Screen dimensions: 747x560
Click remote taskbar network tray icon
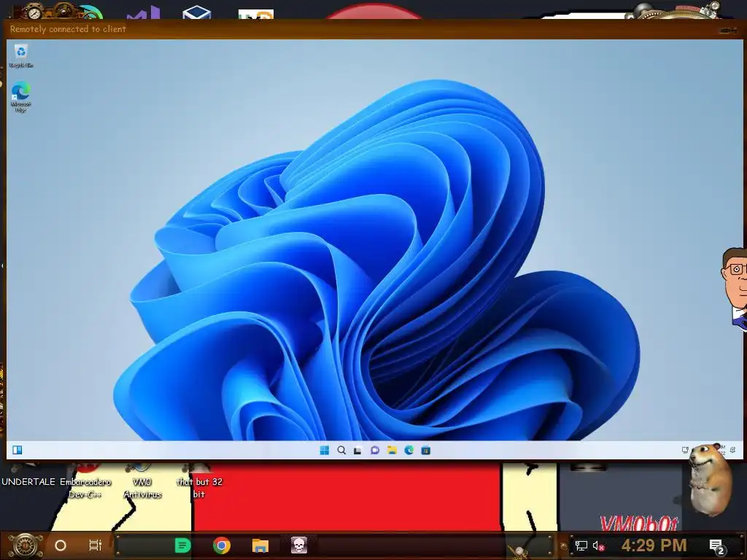[685, 450]
